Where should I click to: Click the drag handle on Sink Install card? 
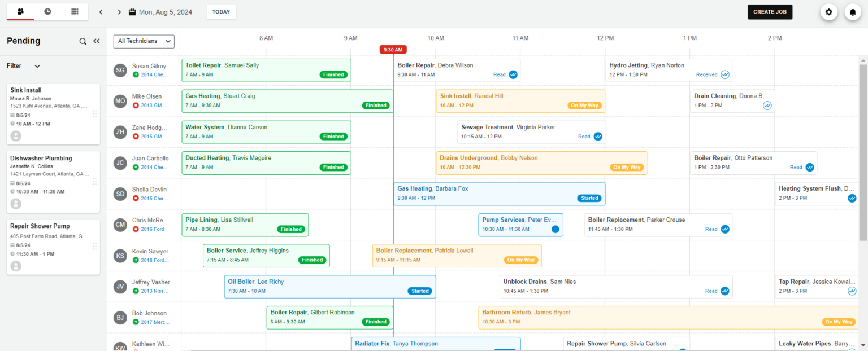(95, 113)
